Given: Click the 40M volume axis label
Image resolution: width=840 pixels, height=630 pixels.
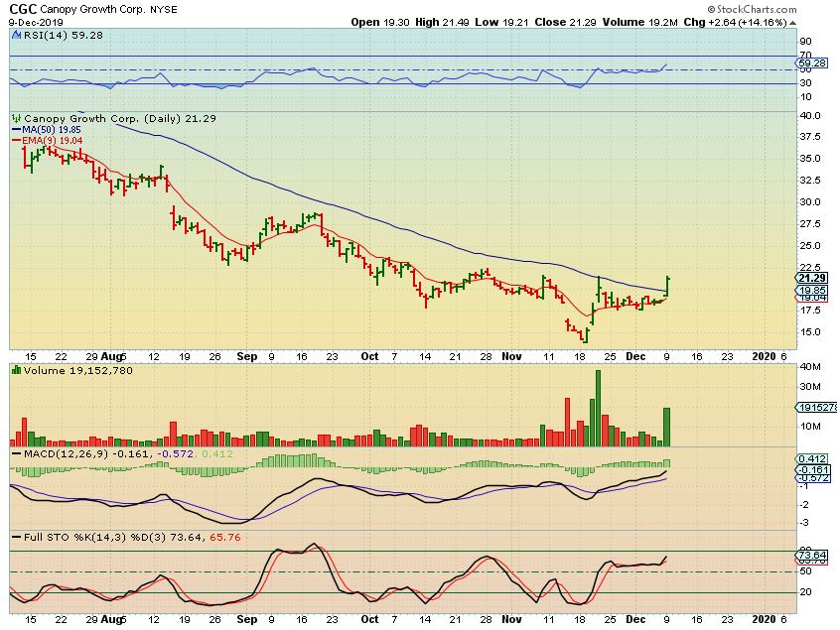Looking at the screenshot, I should pos(810,367).
